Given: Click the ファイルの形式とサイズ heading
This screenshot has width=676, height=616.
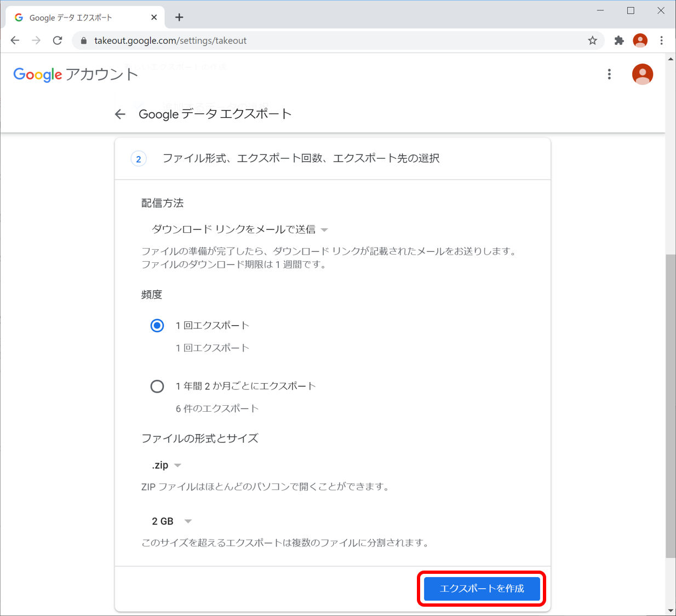Looking at the screenshot, I should pos(200,439).
